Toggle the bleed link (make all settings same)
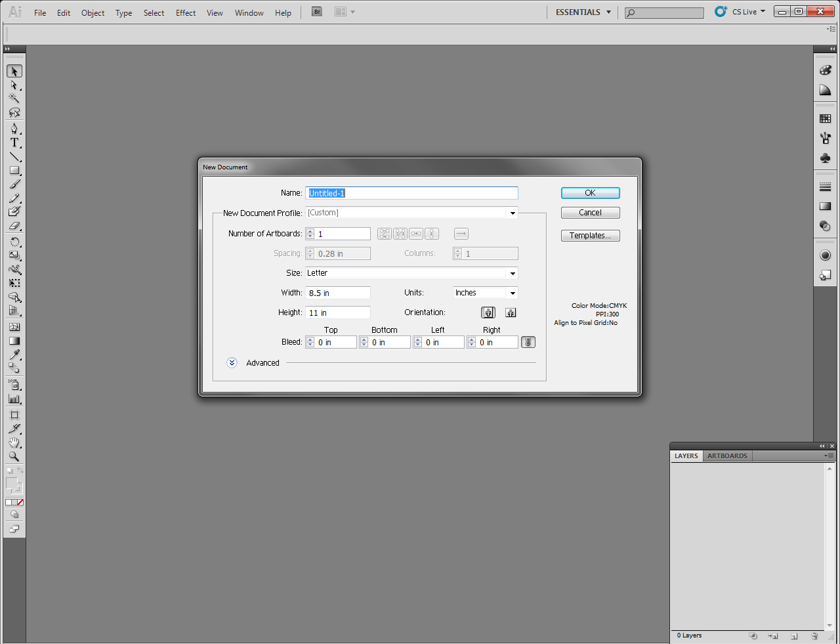Viewport: 840px width, 644px height. pos(528,342)
